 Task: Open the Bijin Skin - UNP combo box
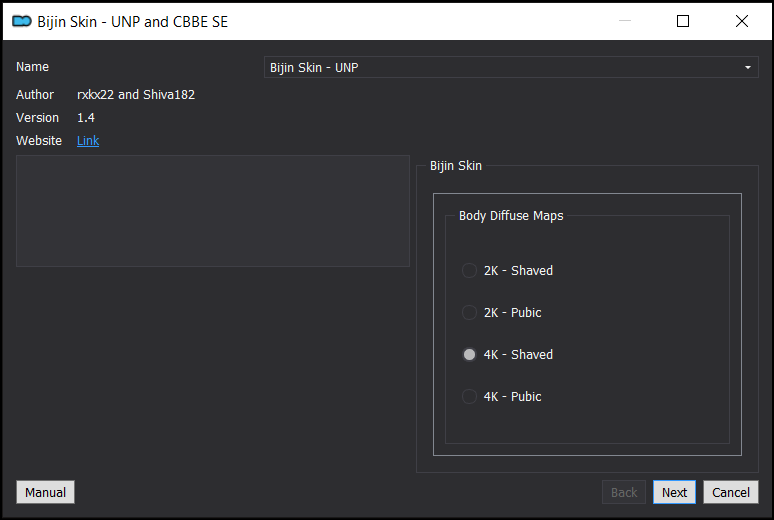[511, 67]
